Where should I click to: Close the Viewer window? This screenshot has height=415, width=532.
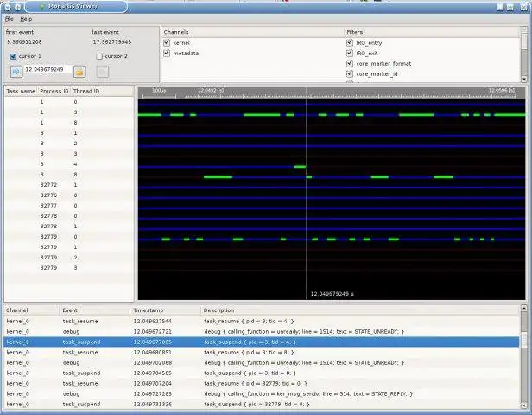coord(524,7)
